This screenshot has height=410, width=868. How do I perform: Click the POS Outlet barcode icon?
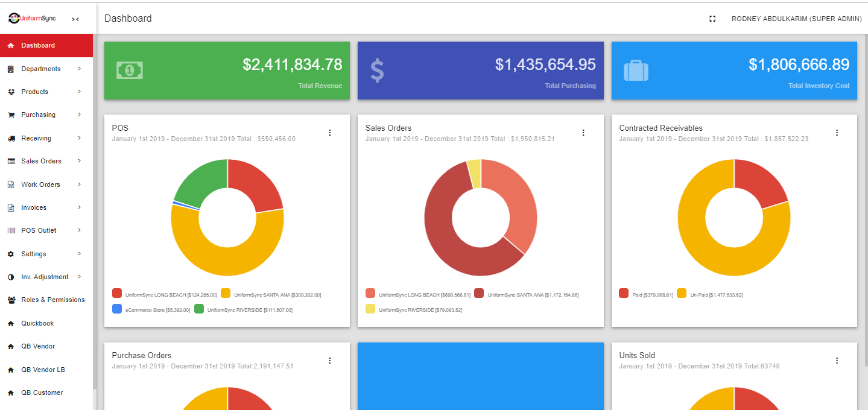click(x=11, y=231)
